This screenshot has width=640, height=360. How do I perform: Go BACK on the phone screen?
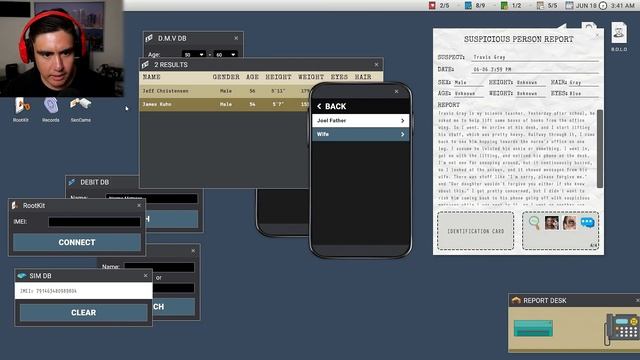[x=331, y=106]
